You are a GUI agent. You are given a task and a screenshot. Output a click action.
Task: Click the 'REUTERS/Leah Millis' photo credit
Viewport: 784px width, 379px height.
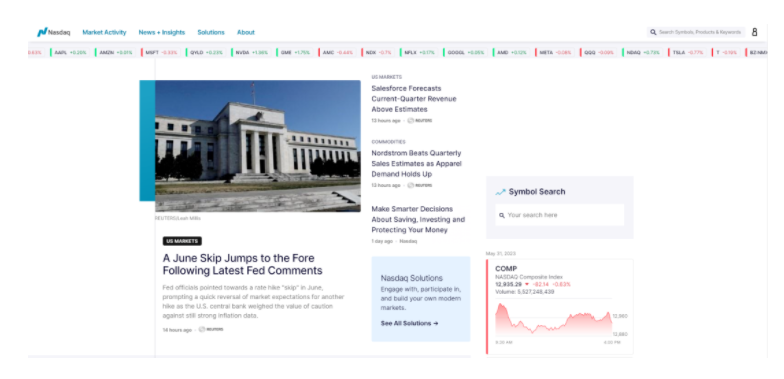click(x=178, y=218)
